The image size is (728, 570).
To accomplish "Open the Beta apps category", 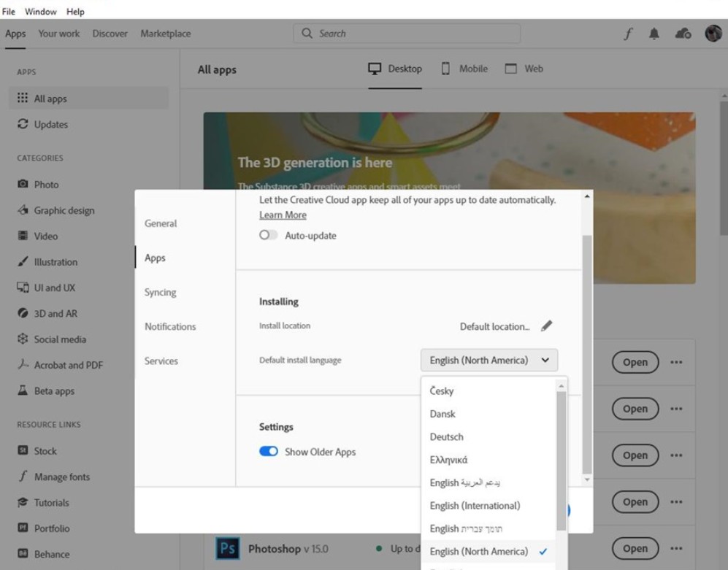I will [46, 391].
